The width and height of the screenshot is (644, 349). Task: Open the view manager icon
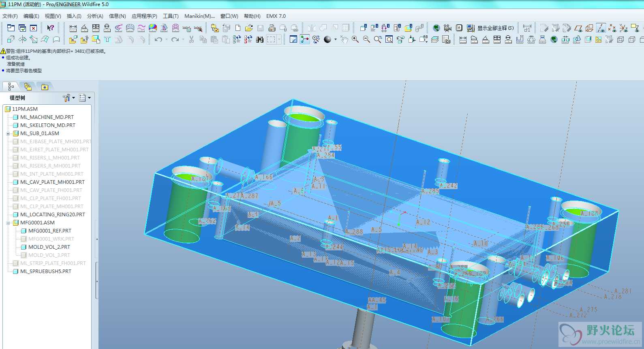pyautogui.click(x=446, y=39)
